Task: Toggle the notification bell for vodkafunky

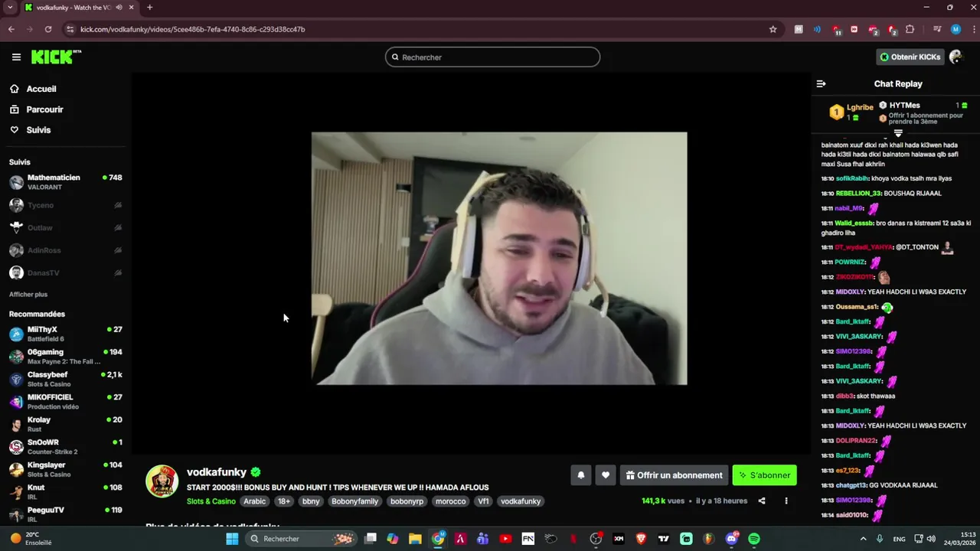Action: [x=581, y=475]
